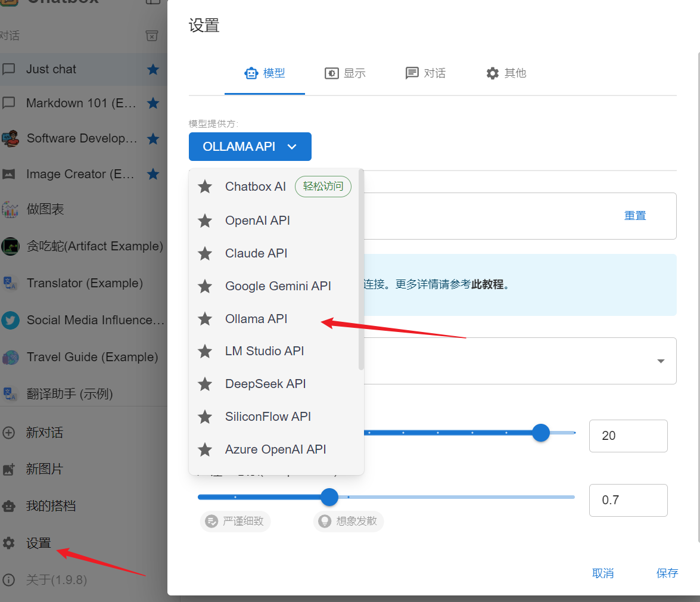Click the star icon beside Just chat
Viewport: 700px width, 602px height.
tap(153, 69)
